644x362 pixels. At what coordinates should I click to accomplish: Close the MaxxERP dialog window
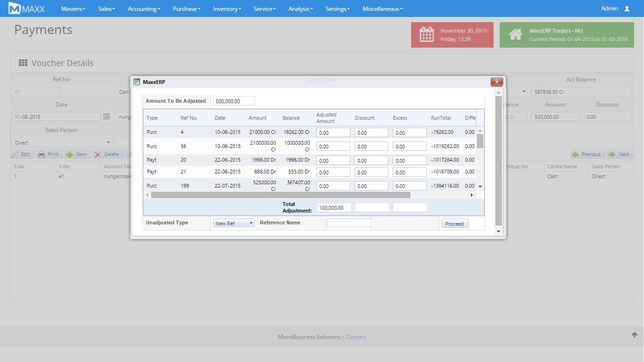click(496, 82)
